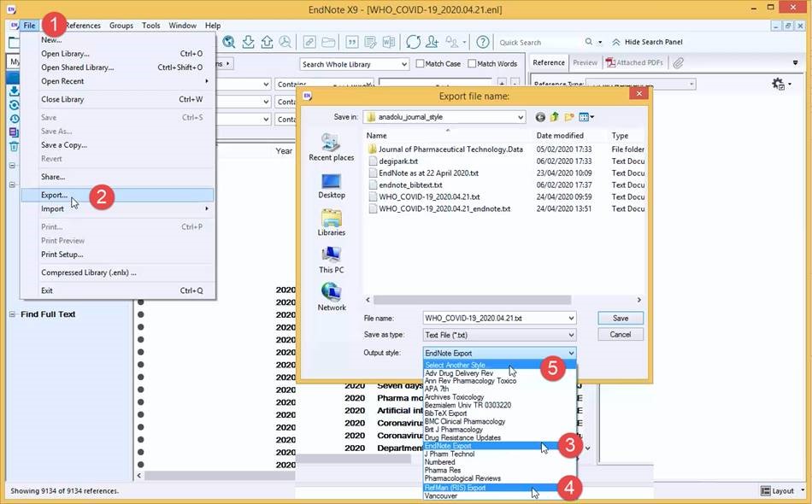Choose Compressed Library (.enlx) menu entry
The width and height of the screenshot is (812, 504).
117,273
